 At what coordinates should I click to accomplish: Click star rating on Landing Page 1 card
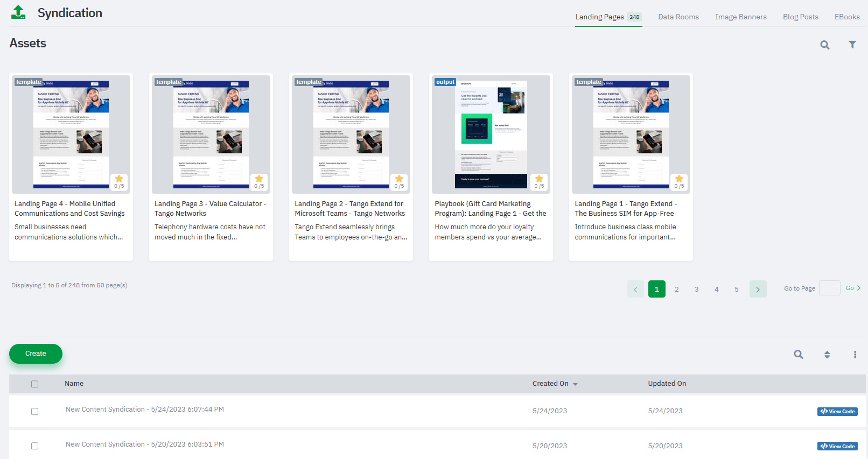tap(679, 182)
